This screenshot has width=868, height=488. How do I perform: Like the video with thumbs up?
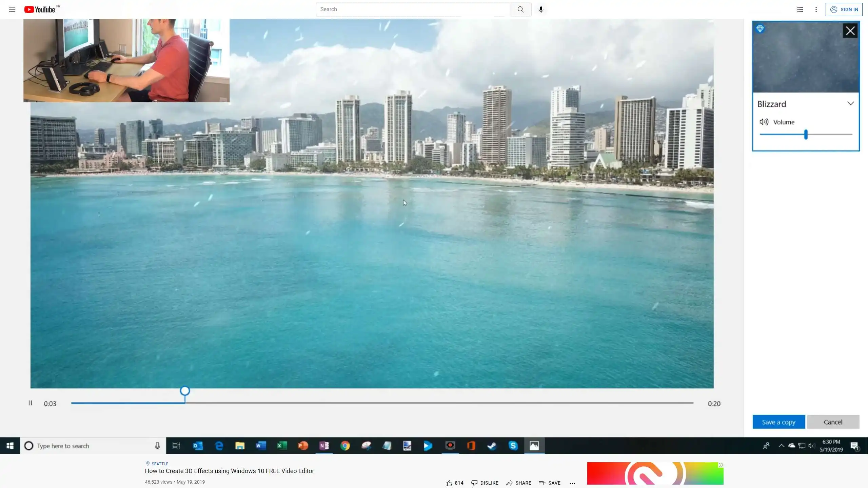coord(449,483)
